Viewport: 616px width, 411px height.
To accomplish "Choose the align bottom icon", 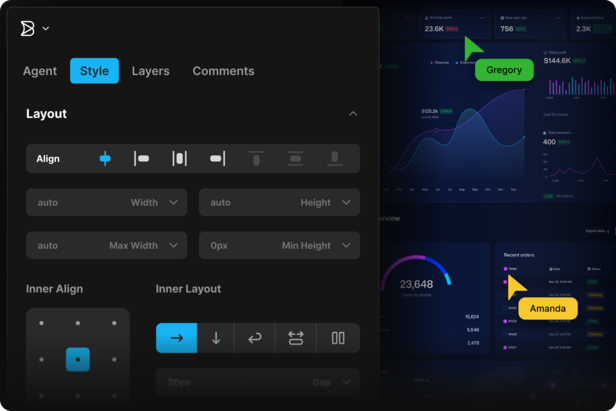I will tap(334, 158).
